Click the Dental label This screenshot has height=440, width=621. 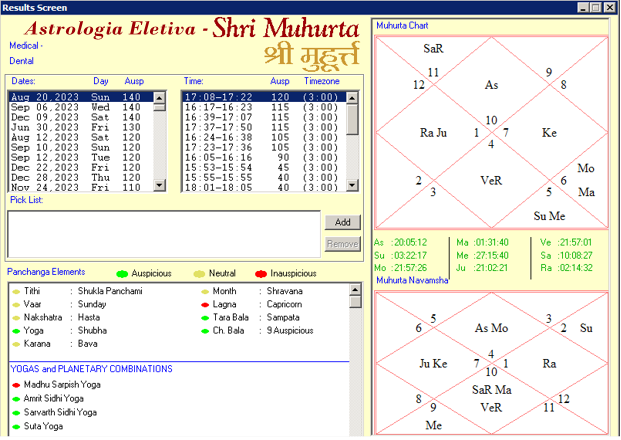click(21, 61)
